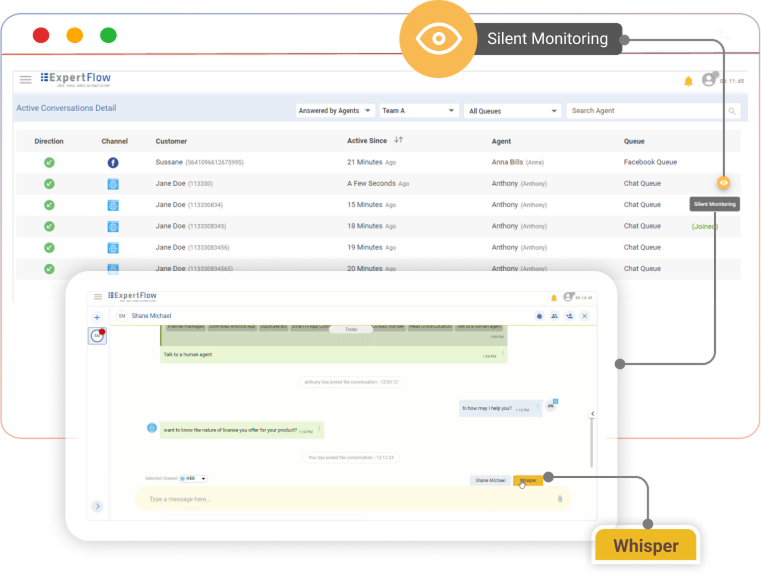761x577 pixels.
Task: Open the Team A filter dropdown
Action: [x=419, y=111]
